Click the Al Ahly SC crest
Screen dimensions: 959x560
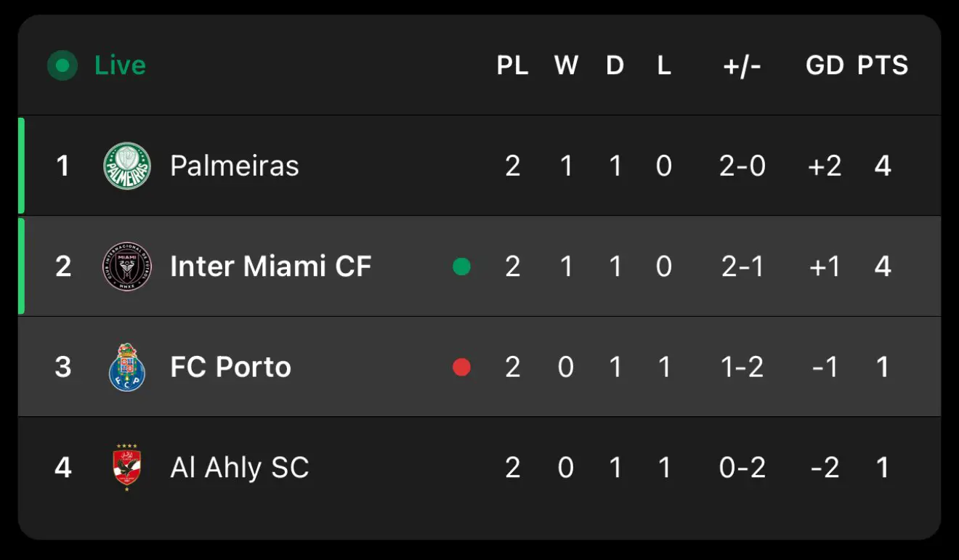click(127, 467)
